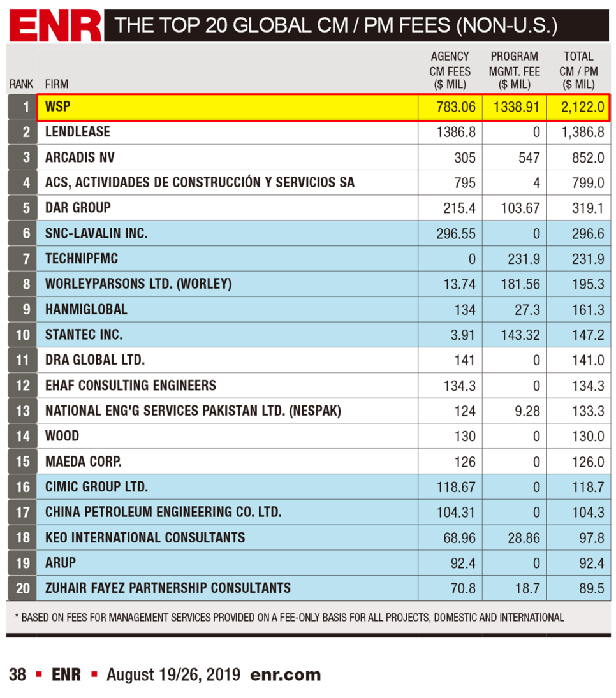Viewport: 616px width, 698px height.
Task: Click the August 19/26, 2019 date
Action: pyautogui.click(x=173, y=675)
